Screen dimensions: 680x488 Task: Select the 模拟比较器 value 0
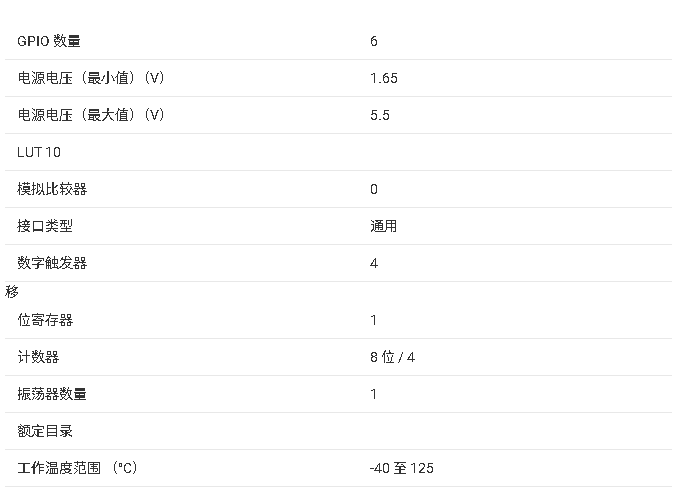pos(374,189)
